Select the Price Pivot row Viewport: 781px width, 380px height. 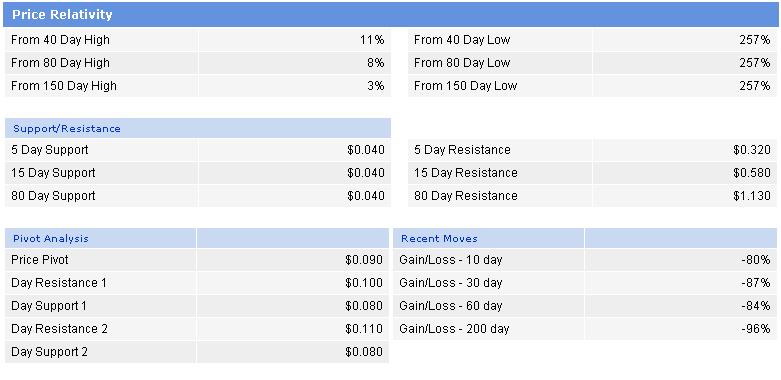[197, 260]
